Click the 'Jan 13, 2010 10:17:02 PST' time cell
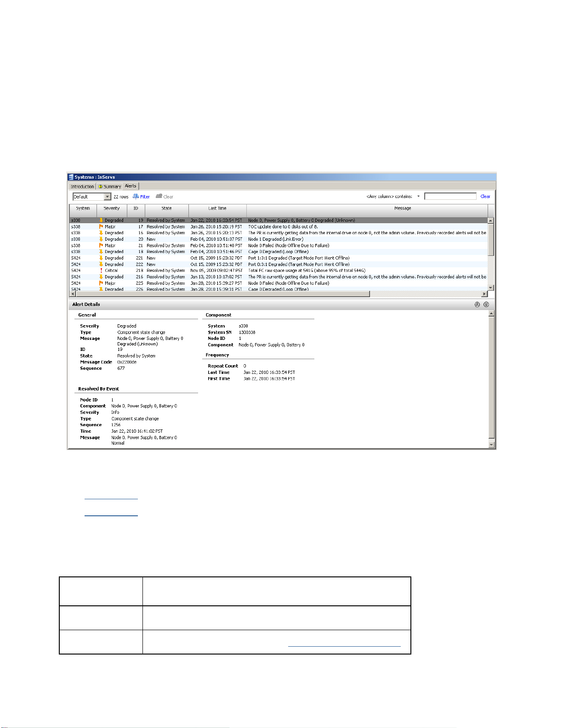The image size is (563, 728). [x=216, y=277]
